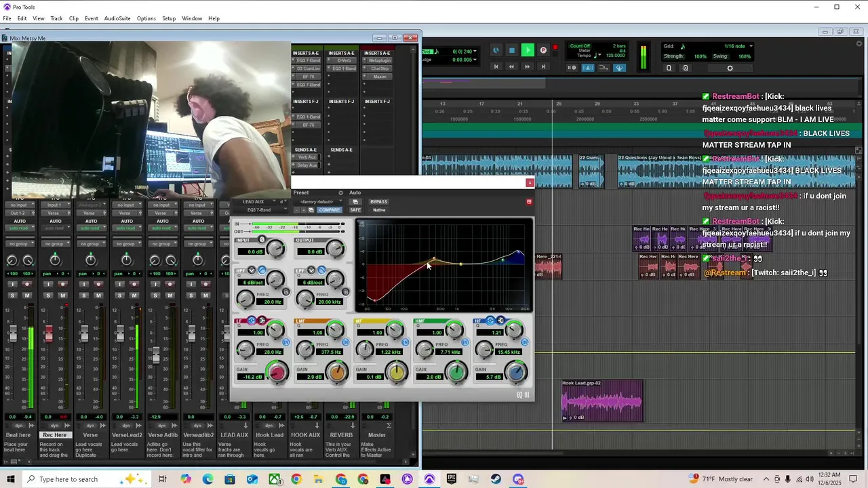This screenshot has width=868, height=488.
Task: Open the File menu
Action: (7, 18)
